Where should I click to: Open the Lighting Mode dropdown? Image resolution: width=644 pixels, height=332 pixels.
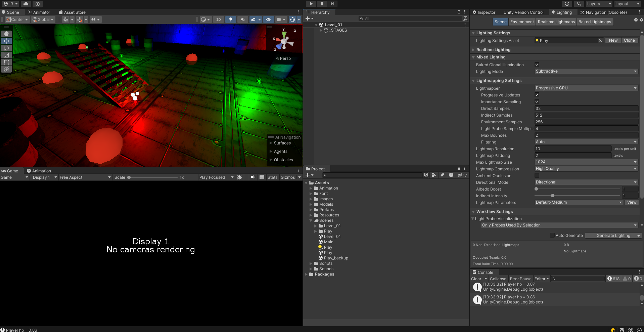(x=586, y=71)
